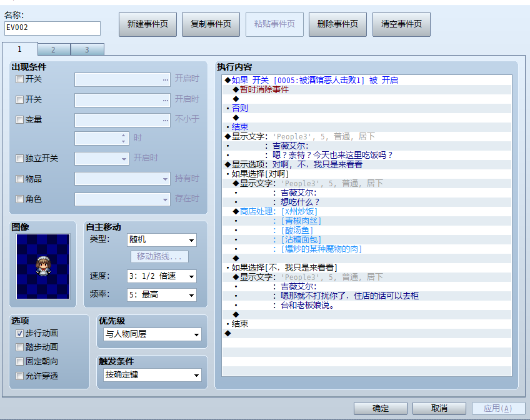Select the 如果 开关 [0005:被酒馆恶人击败1] command line
Screen dimensions: 530x420
pos(367,80)
